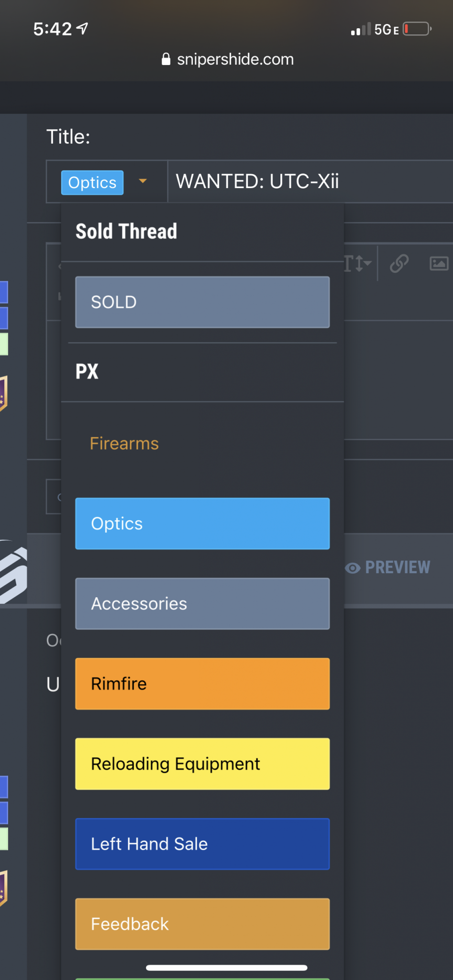The height and width of the screenshot is (980, 453).
Task: Click the insert image icon
Action: pyautogui.click(x=439, y=263)
